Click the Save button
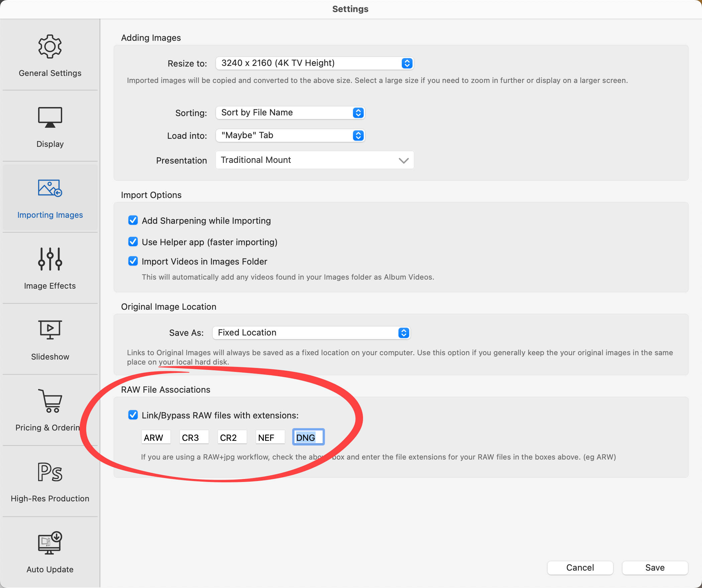 [x=655, y=568]
